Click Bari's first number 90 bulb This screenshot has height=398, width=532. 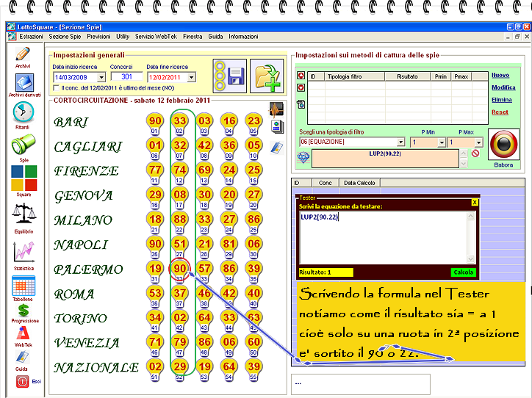coord(155,123)
